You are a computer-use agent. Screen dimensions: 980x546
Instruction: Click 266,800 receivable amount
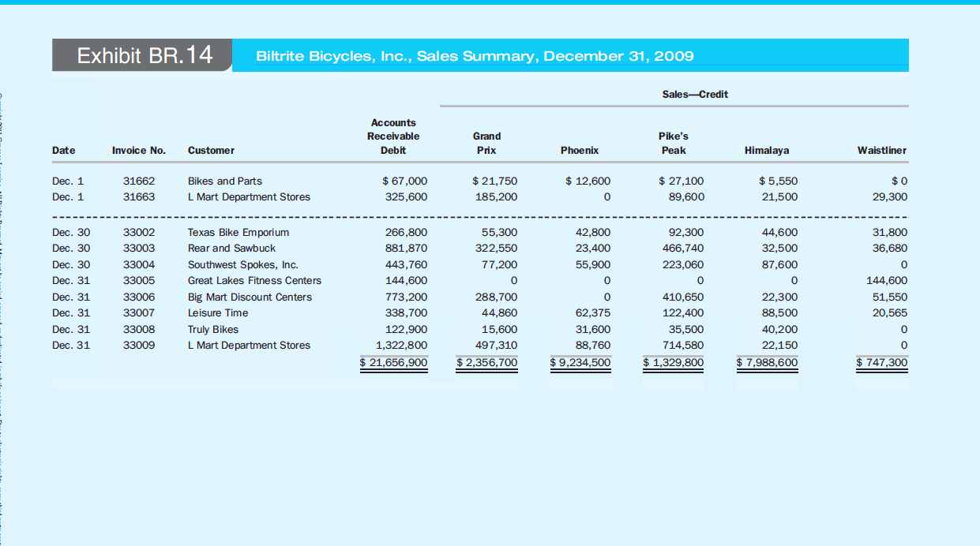click(x=406, y=232)
